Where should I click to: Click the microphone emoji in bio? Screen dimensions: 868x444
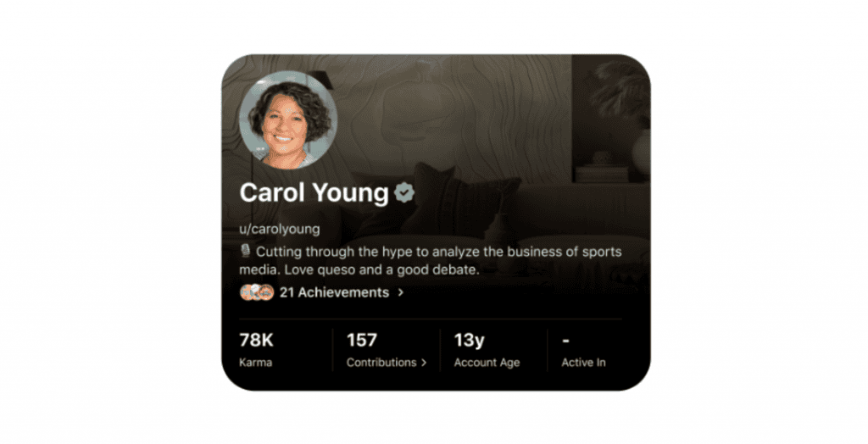point(246,252)
